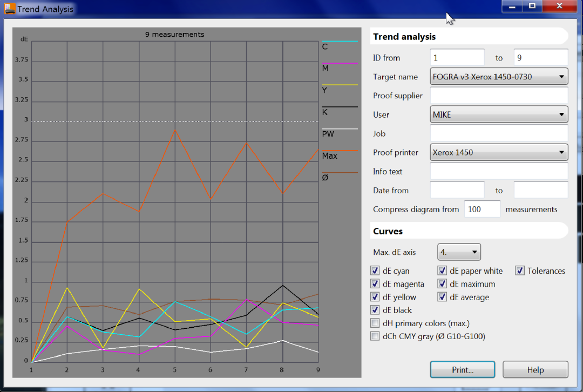Click the Compress diagram measurements field
The image size is (583, 392).
coord(482,209)
